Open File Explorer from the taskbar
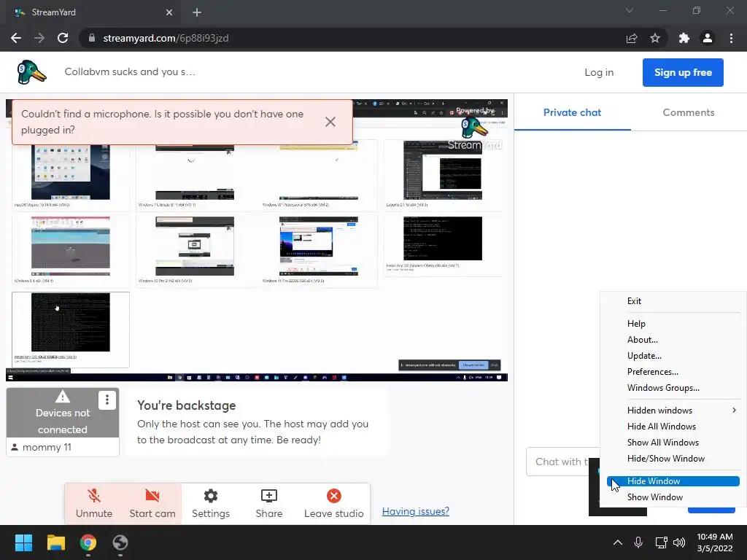747x560 pixels. (x=55, y=542)
